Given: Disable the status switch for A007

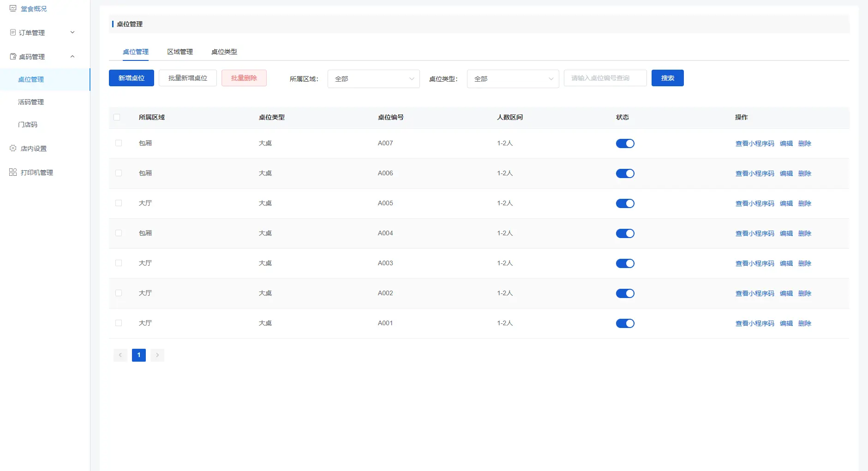Looking at the screenshot, I should (x=625, y=143).
